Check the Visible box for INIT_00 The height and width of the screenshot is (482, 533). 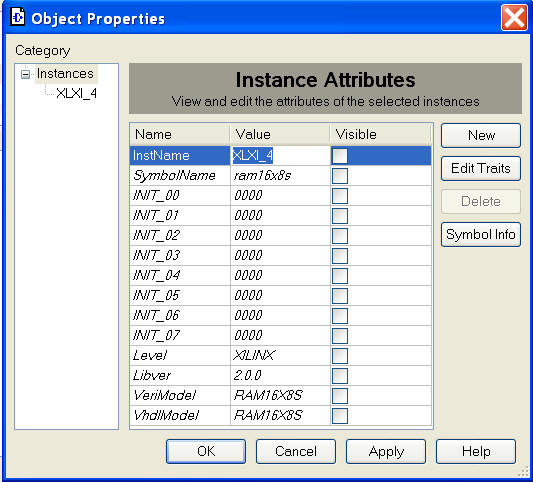tap(340, 196)
